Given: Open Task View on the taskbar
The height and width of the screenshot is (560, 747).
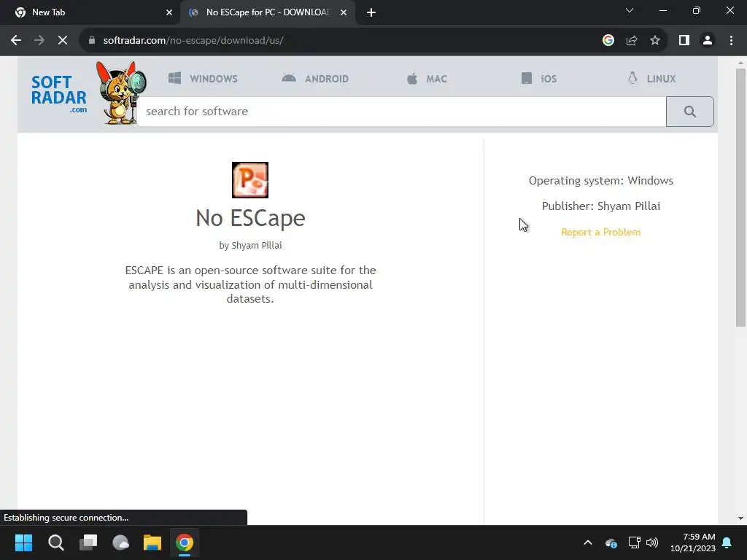Looking at the screenshot, I should point(88,542).
